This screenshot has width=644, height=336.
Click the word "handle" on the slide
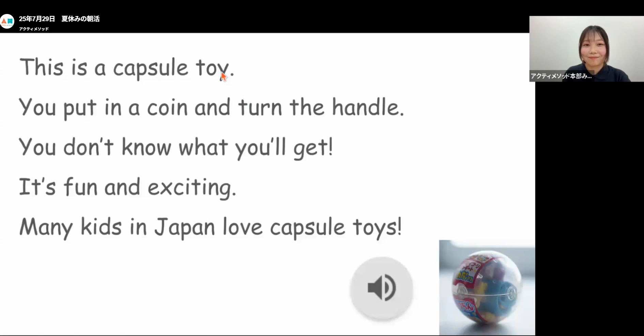(x=368, y=107)
